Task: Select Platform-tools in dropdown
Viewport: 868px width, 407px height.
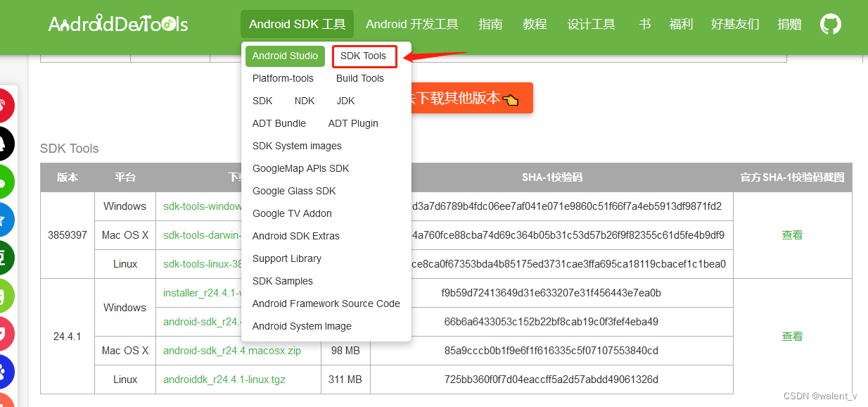Action: click(x=283, y=78)
